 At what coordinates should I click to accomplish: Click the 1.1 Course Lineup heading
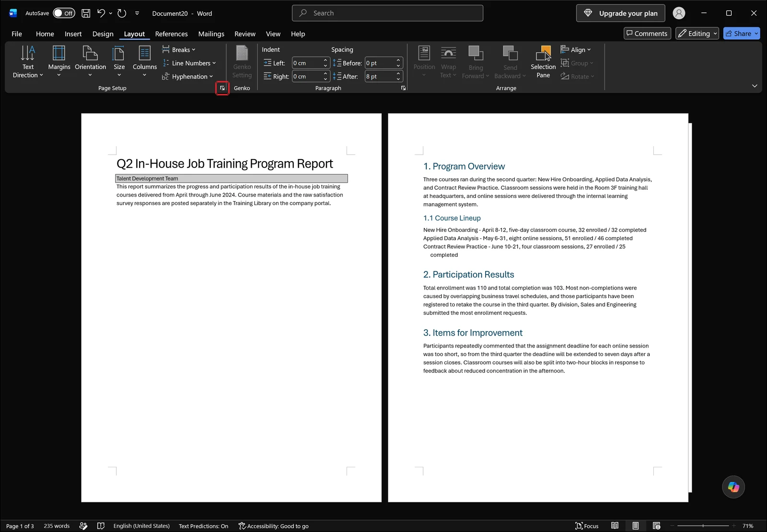pos(452,218)
